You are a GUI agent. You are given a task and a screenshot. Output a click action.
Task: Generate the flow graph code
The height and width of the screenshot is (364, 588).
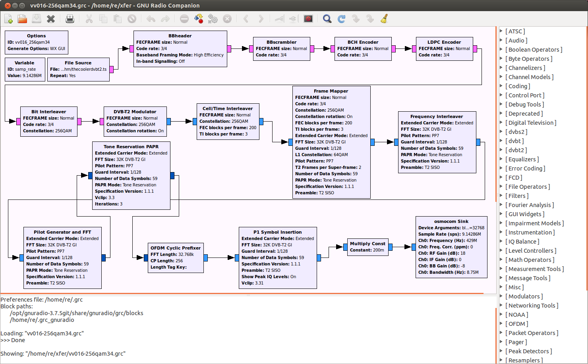(199, 19)
